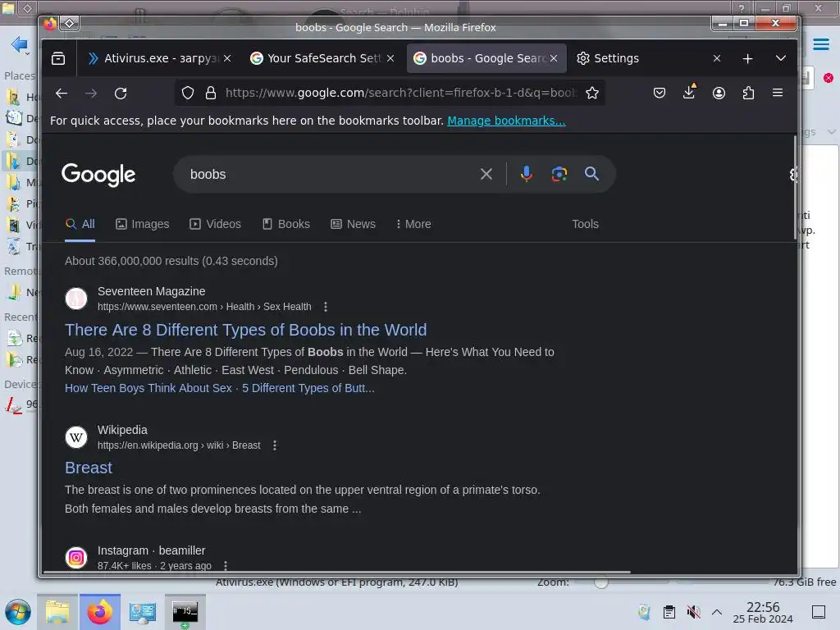Clear the Google search box text
840x630 pixels.
(x=486, y=174)
